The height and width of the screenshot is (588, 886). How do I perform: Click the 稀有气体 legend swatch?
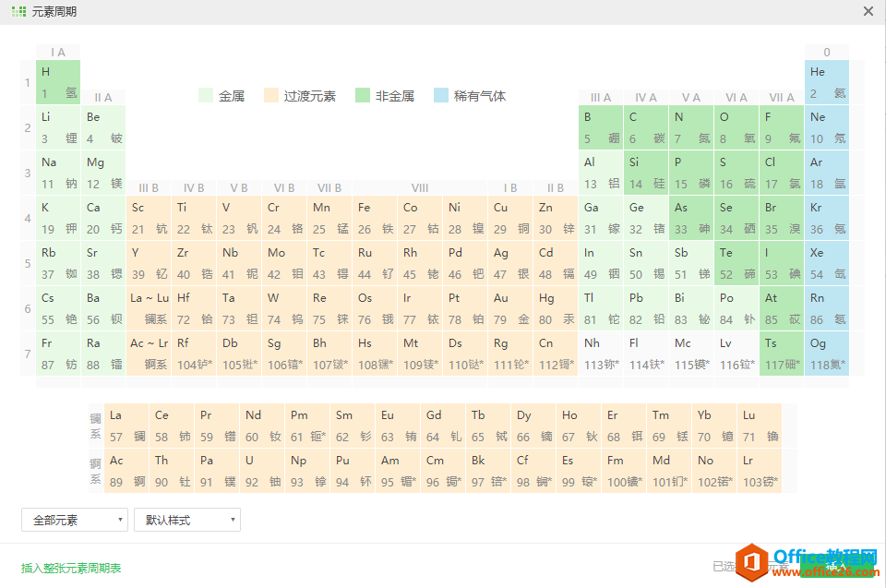point(441,96)
